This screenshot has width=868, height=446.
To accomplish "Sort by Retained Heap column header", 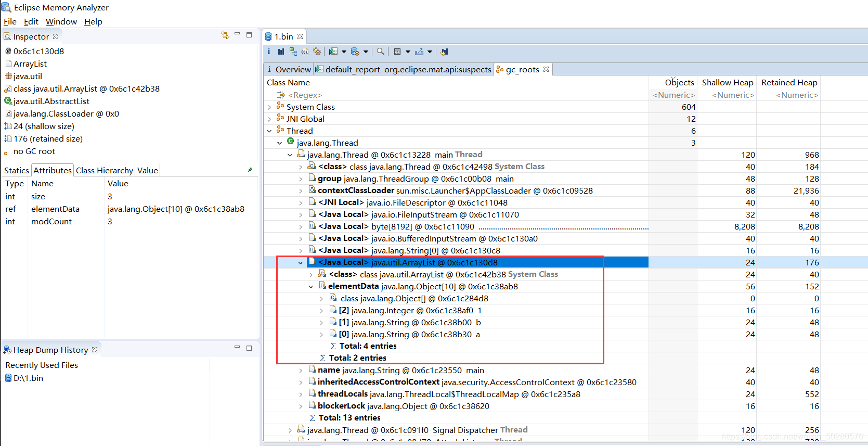I will pyautogui.click(x=788, y=82).
